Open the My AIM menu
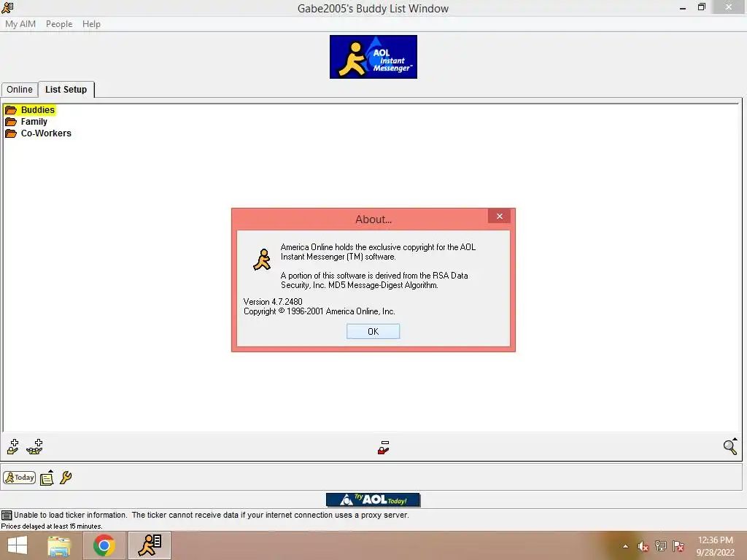Viewport: 747px width, 560px height. pos(20,24)
